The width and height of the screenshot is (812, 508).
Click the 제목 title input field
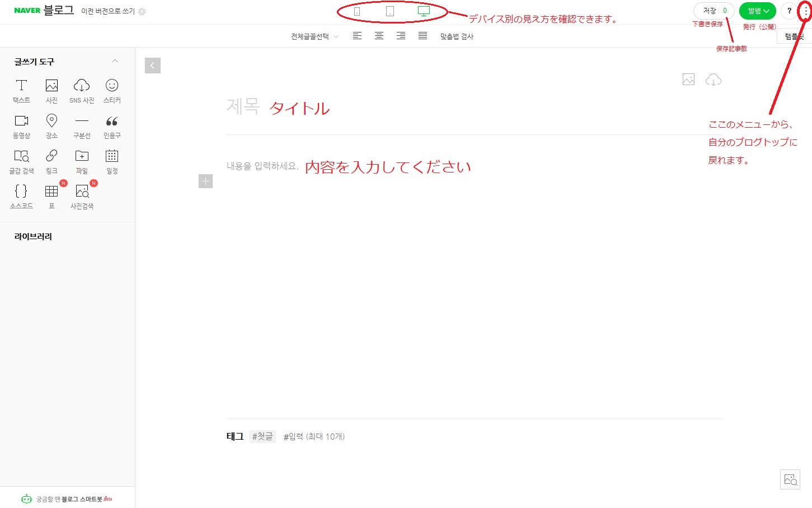coord(474,106)
